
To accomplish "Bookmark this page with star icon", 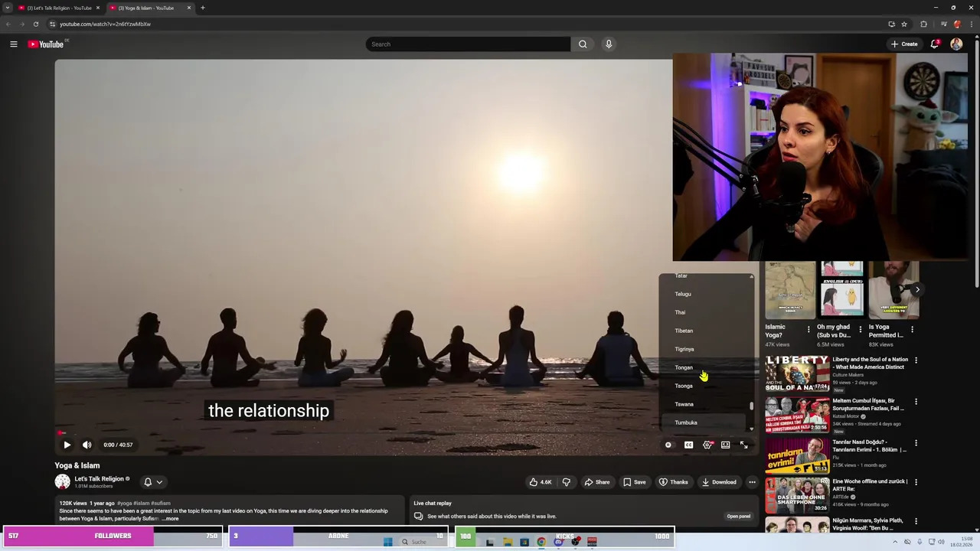I will [x=904, y=24].
